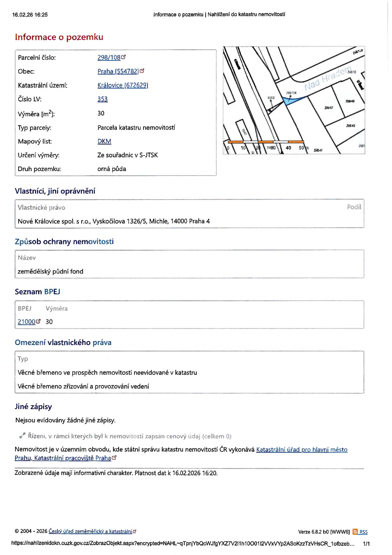Expand the Řízení cenový údaj section
The image size is (392, 555).
(x=125, y=436)
